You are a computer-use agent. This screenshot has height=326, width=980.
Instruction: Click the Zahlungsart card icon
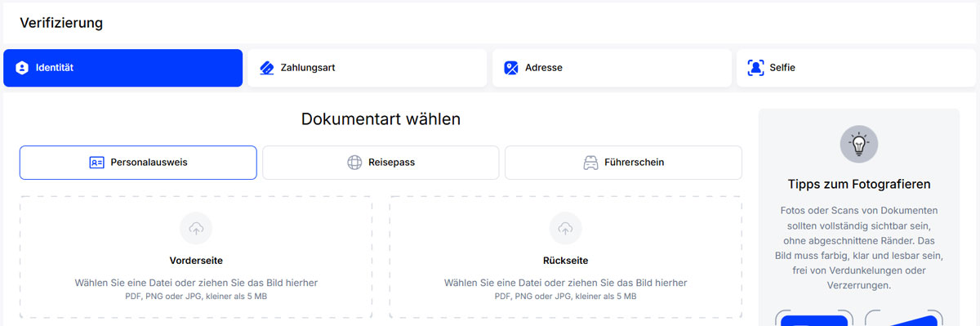266,68
